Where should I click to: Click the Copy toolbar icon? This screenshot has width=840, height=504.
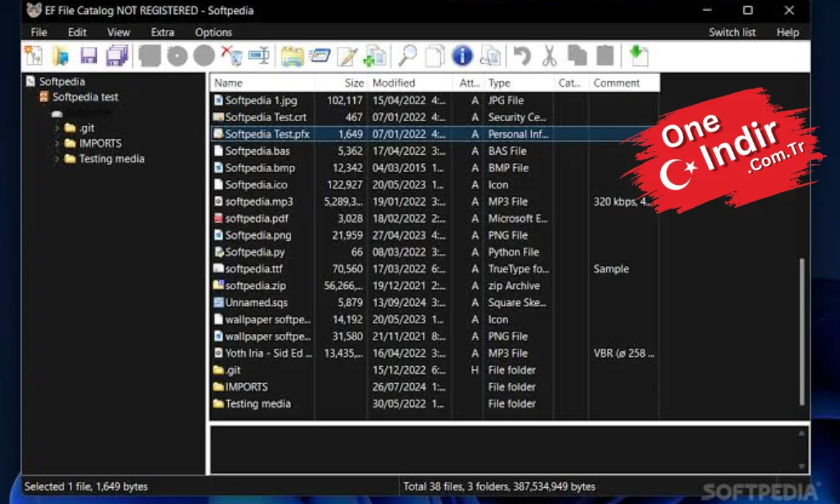577,55
